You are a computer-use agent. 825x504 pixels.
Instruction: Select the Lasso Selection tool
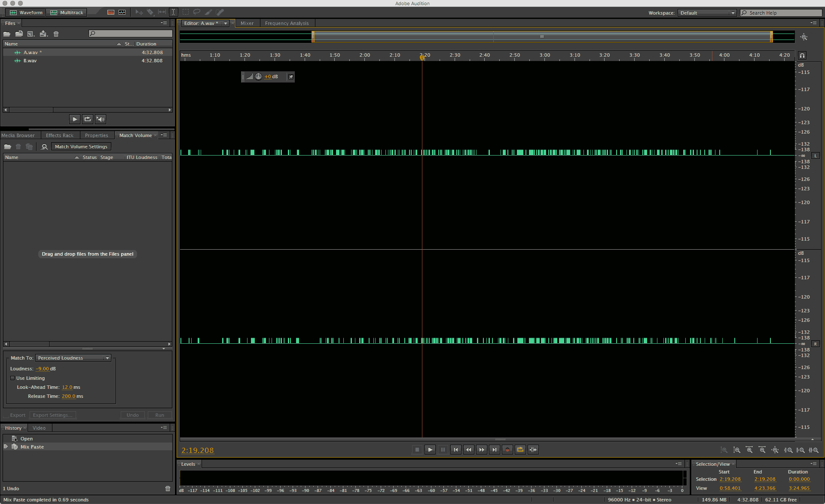[197, 12]
